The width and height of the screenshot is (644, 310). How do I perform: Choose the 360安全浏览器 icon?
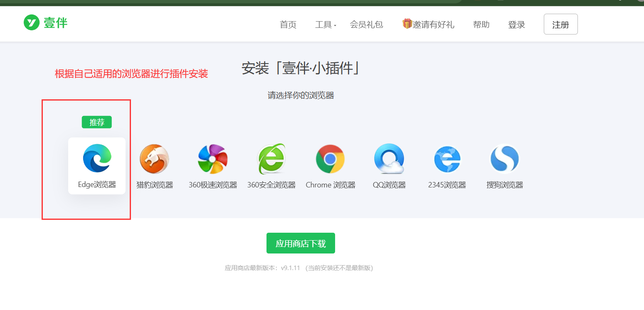pyautogui.click(x=271, y=159)
